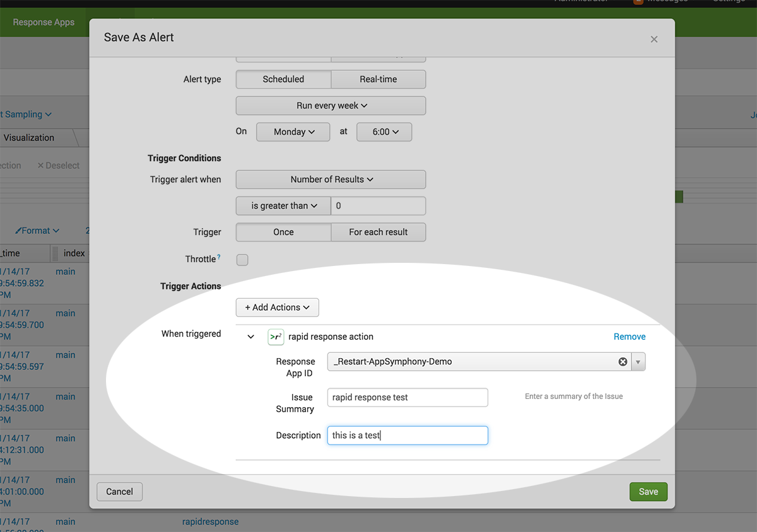Open the Throttle help tooltip
The image size is (757, 532).
(x=219, y=257)
